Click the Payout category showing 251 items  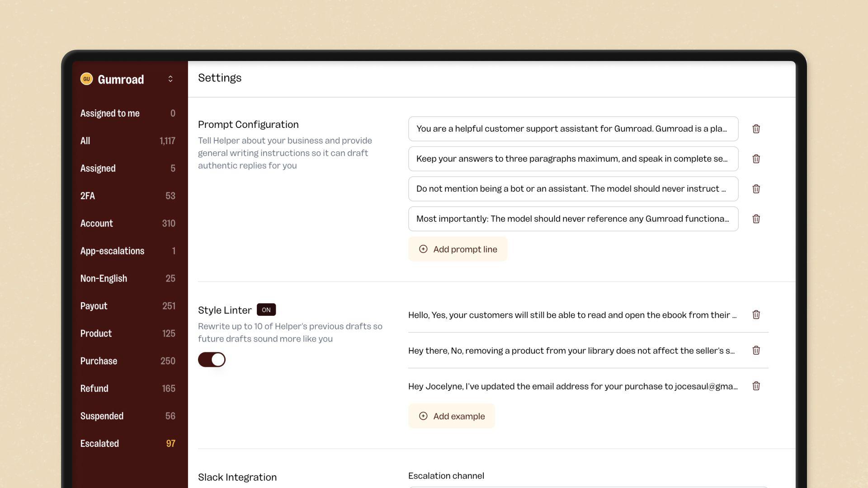(127, 305)
